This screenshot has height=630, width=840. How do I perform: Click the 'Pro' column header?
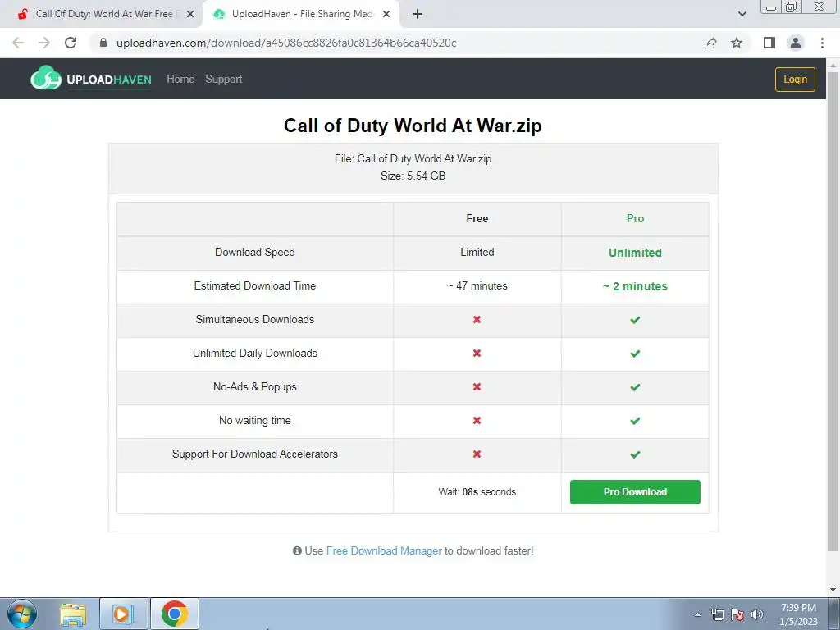tap(635, 218)
